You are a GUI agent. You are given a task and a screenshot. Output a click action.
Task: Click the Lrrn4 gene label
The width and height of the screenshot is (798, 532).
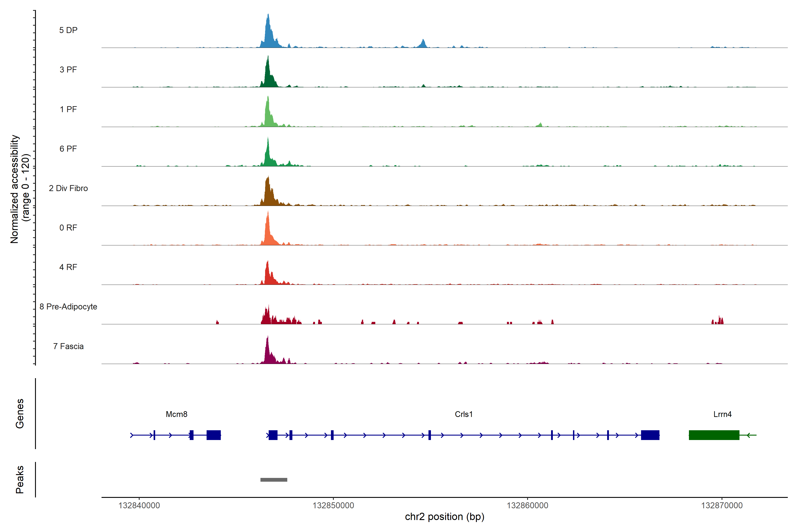tap(722, 414)
